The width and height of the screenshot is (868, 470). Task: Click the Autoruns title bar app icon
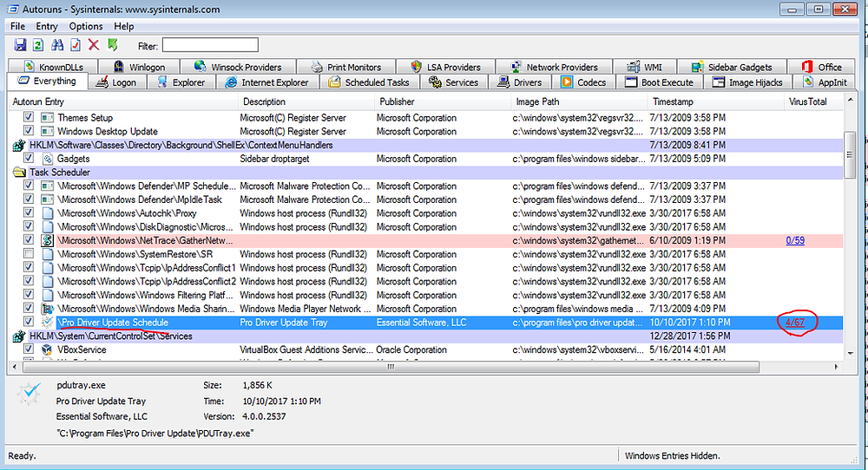click(12, 10)
